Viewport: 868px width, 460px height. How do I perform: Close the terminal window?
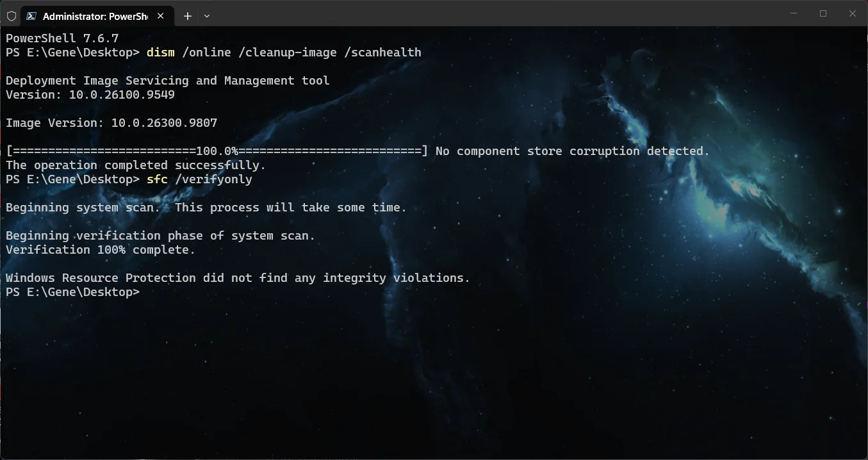853,13
